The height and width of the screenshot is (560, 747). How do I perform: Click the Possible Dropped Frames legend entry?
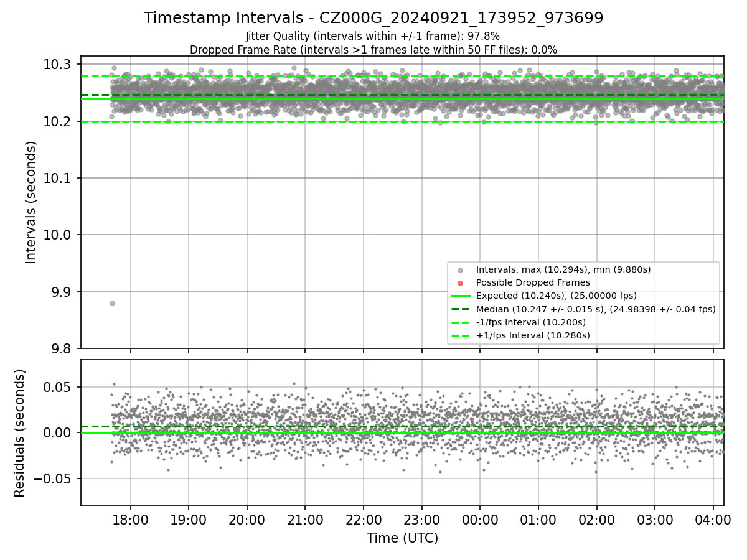[533, 282]
